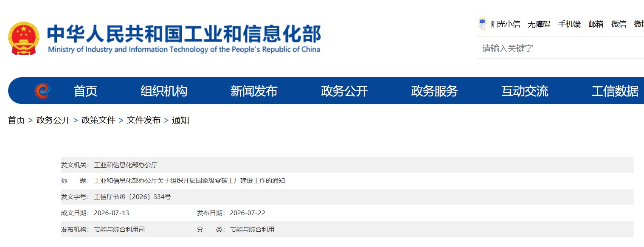Click the document number 工信厅节函〔2026〕334号
This screenshot has width=644, height=247.
click(132, 197)
